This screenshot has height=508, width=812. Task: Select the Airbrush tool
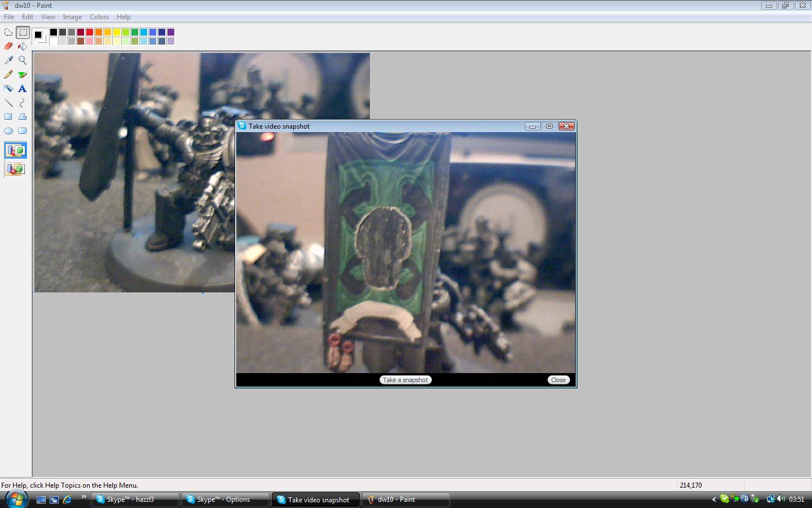point(8,89)
